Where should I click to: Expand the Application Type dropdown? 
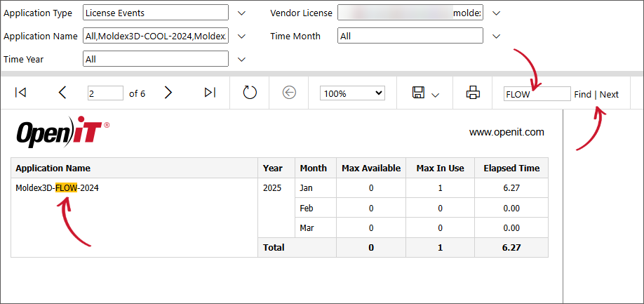(242, 13)
